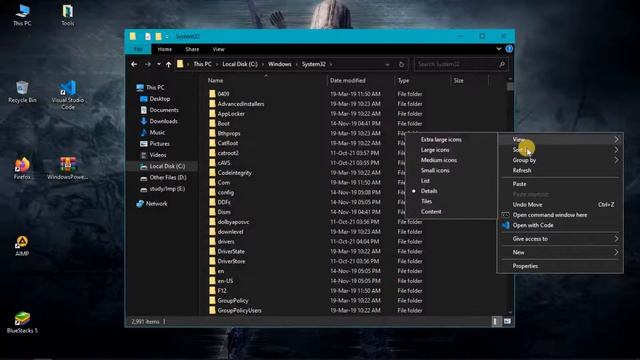Select the drivers folder
Viewport: 640px width, 360px height.
(x=226, y=242)
